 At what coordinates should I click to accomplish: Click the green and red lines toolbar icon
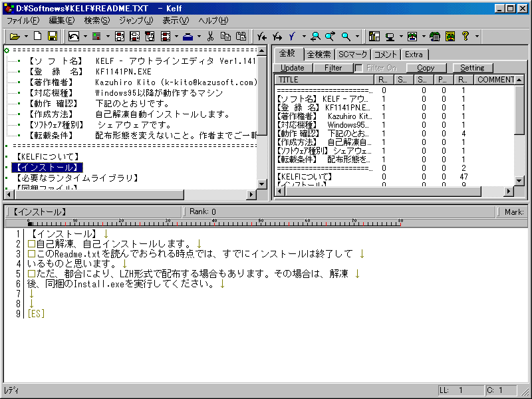(96, 37)
